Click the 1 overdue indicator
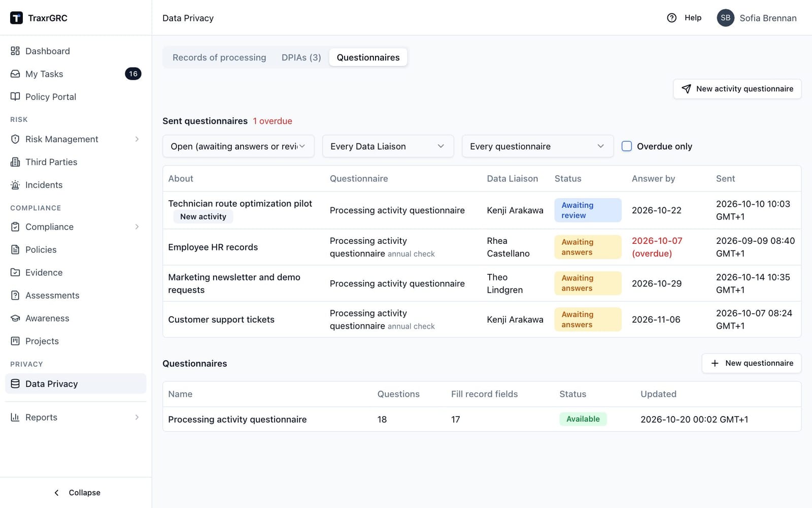Image resolution: width=812 pixels, height=508 pixels. pyautogui.click(x=273, y=121)
